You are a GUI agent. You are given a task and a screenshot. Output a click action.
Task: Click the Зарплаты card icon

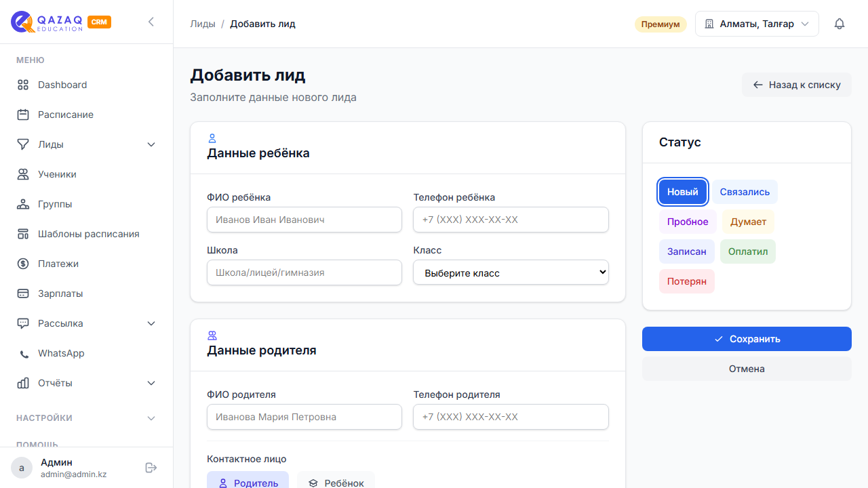23,293
